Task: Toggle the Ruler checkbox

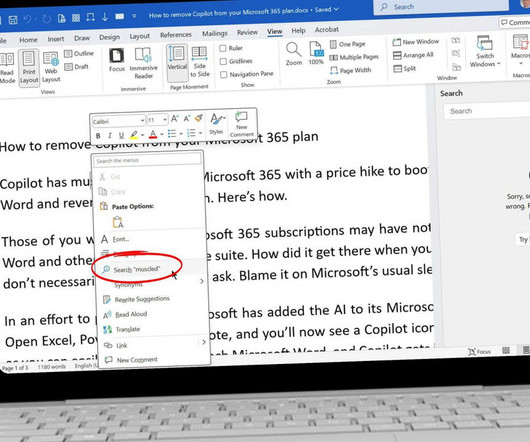Action: (223, 48)
